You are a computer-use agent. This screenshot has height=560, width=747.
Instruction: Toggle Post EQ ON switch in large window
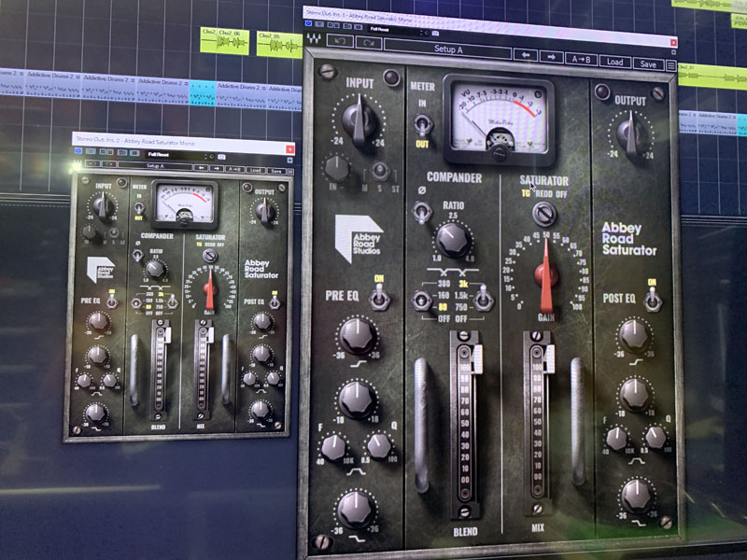click(x=652, y=300)
